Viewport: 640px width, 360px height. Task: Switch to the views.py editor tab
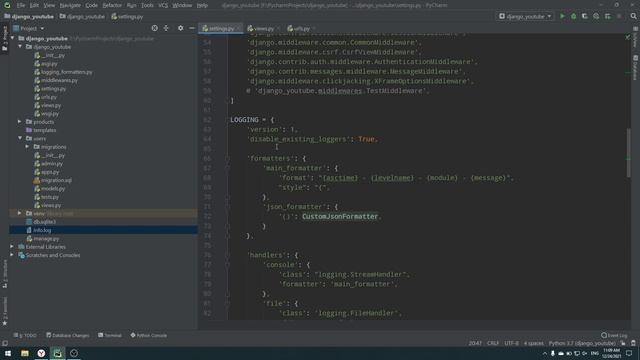pyautogui.click(x=264, y=29)
